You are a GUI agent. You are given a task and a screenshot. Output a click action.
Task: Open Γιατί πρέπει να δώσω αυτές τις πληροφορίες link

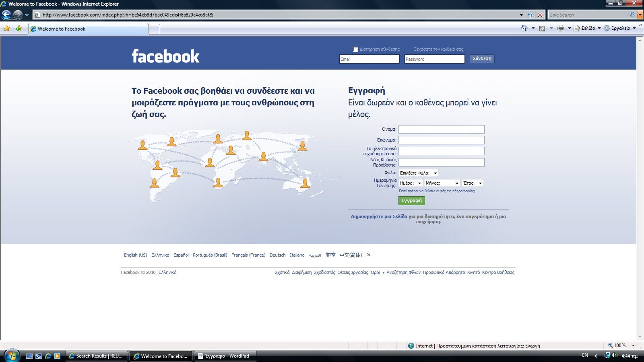(437, 191)
